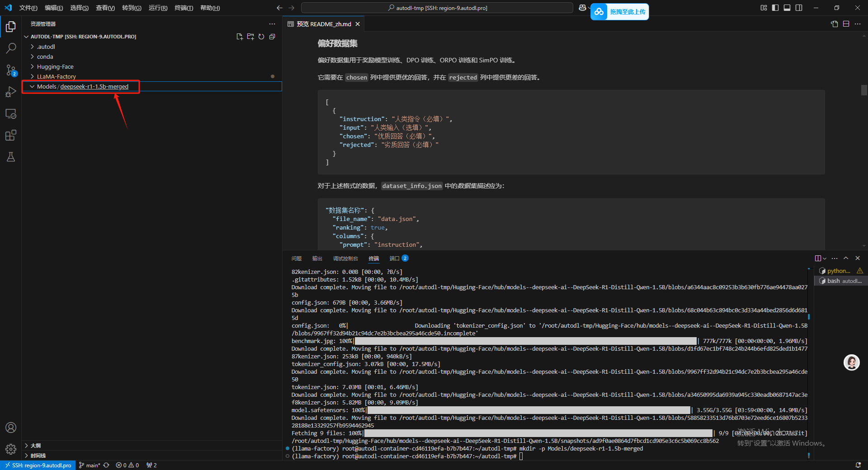
Task: Select the python terminal in terminal list
Action: [x=841, y=271]
